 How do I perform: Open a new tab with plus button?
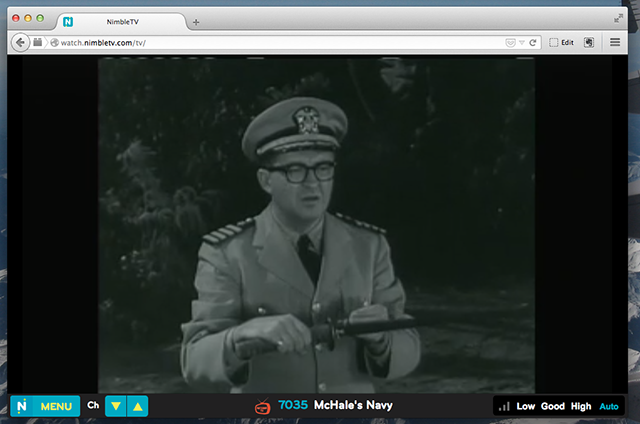[x=196, y=22]
